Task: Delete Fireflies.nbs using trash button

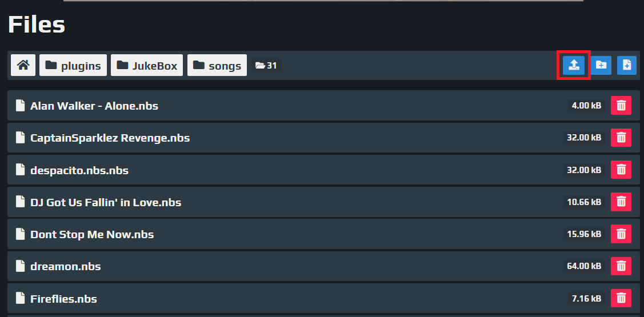Action: 621,298
